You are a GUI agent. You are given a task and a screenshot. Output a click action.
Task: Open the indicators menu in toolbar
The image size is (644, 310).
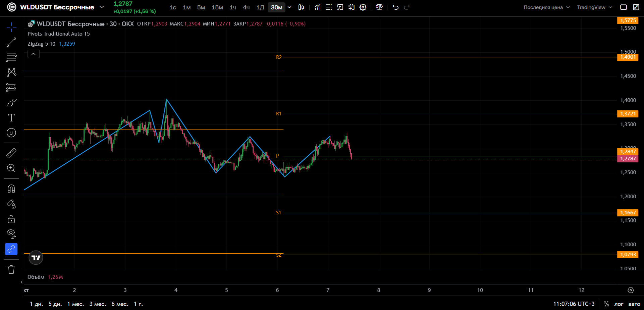(318, 7)
